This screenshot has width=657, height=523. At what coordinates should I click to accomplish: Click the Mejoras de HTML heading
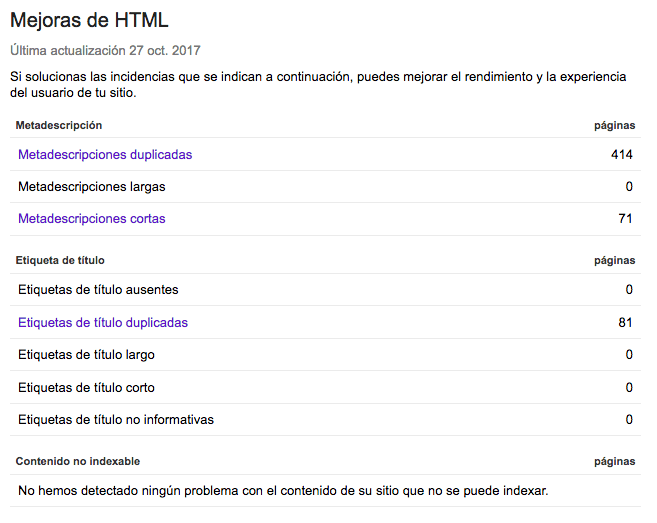pos(89,20)
